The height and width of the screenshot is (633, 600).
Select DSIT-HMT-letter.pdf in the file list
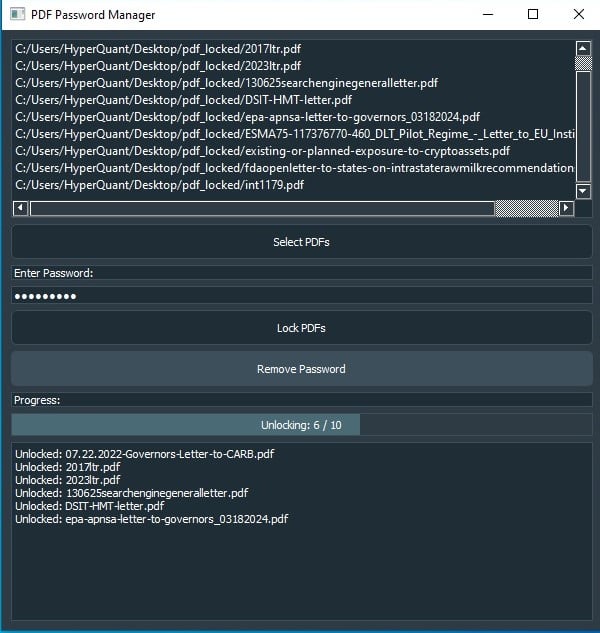[x=183, y=100]
